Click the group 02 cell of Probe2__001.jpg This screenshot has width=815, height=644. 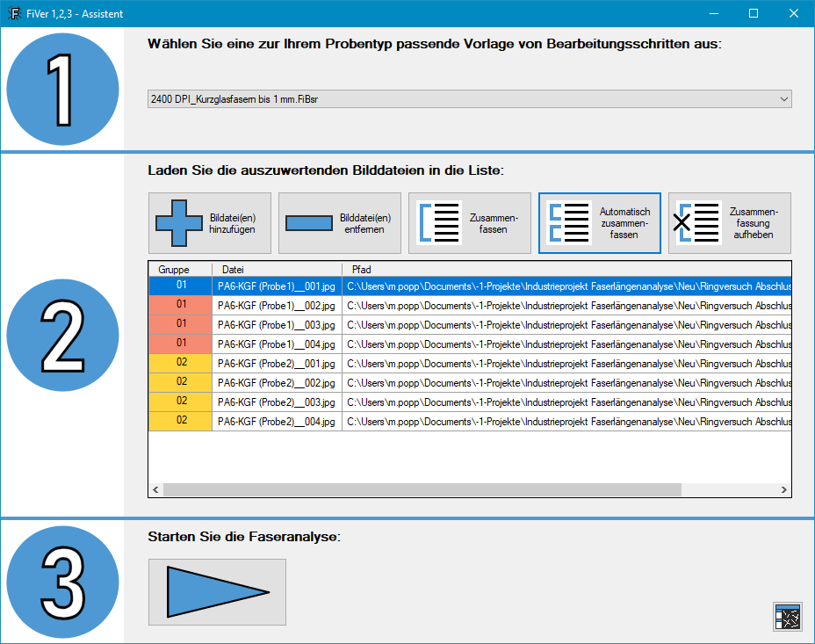[180, 363]
